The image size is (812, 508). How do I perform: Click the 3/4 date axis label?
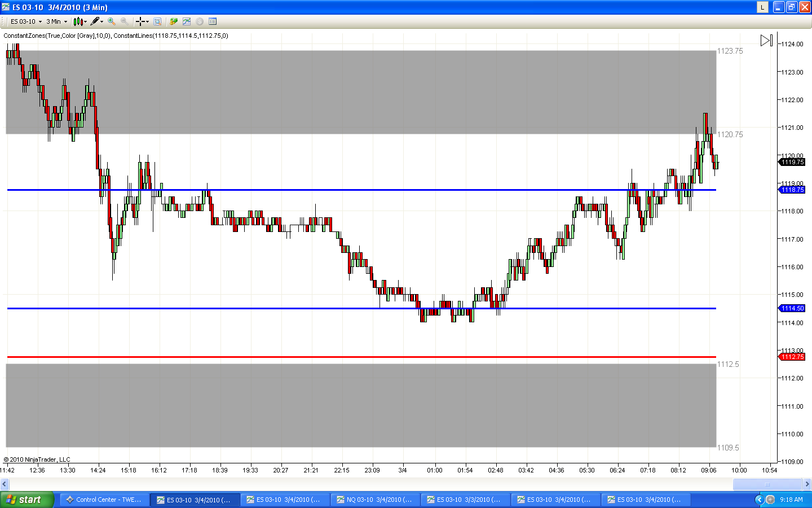click(x=403, y=470)
